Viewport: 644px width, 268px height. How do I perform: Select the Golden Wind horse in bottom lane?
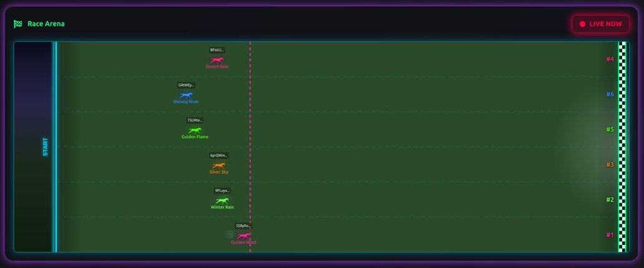click(x=243, y=236)
